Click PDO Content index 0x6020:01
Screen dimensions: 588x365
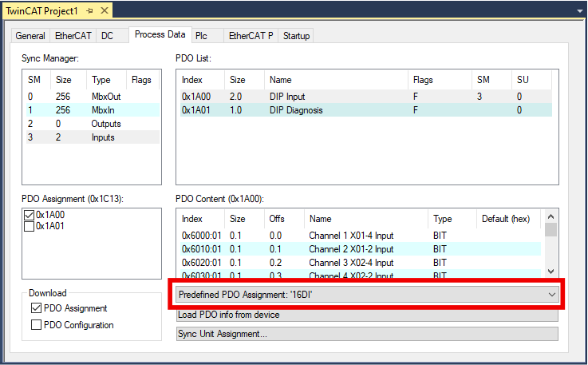tap(202, 263)
